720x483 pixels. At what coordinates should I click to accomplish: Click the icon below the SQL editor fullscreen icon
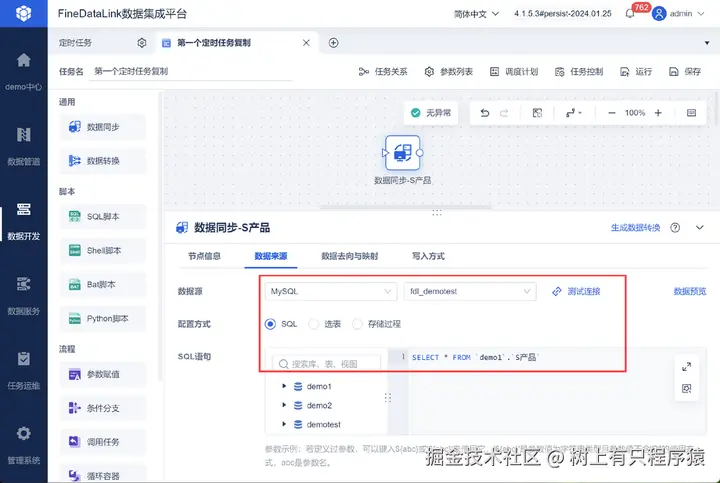click(x=686, y=388)
